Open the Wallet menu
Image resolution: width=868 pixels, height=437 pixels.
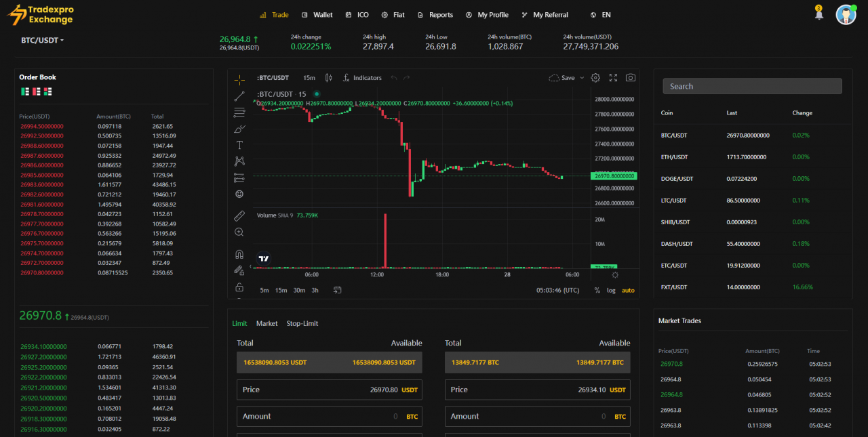pos(317,14)
